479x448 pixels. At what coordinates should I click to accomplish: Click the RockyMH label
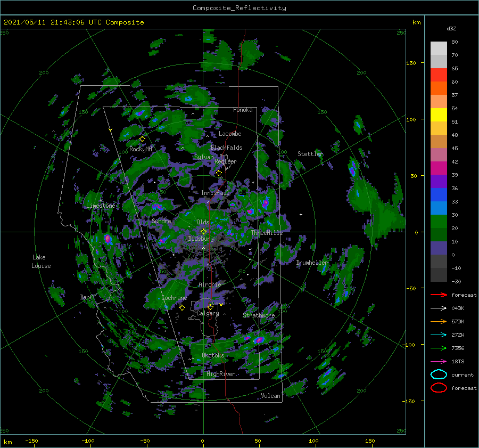coord(141,149)
